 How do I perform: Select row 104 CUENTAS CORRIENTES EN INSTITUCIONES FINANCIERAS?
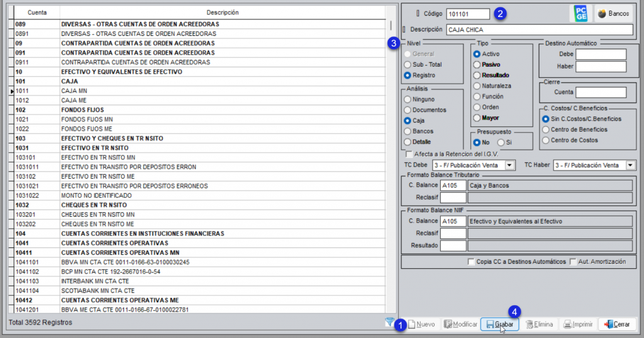tap(200, 234)
